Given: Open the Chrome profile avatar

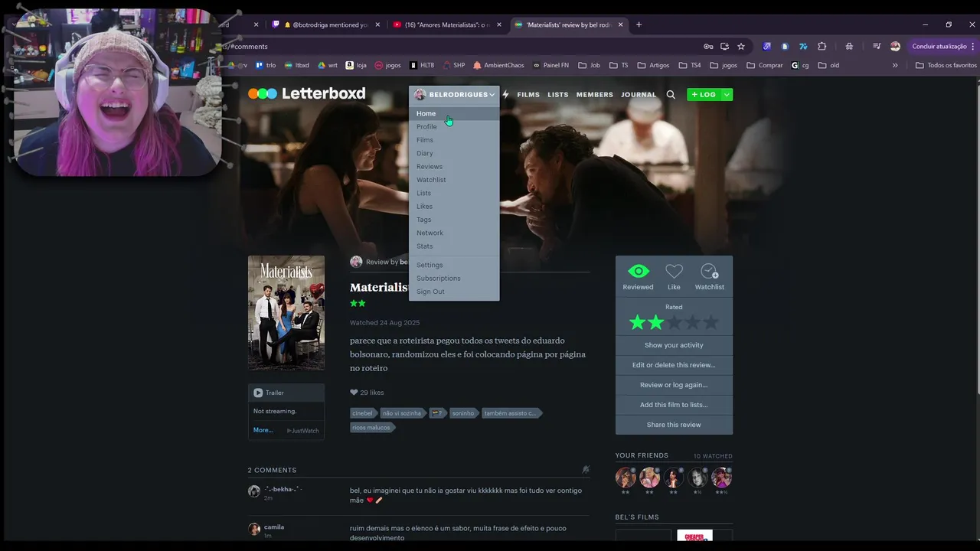Looking at the screenshot, I should coord(895,47).
